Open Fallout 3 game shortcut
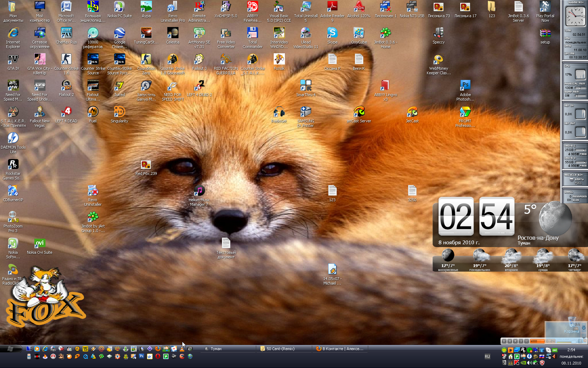Viewport: 588px width, 368px height. click(199, 60)
